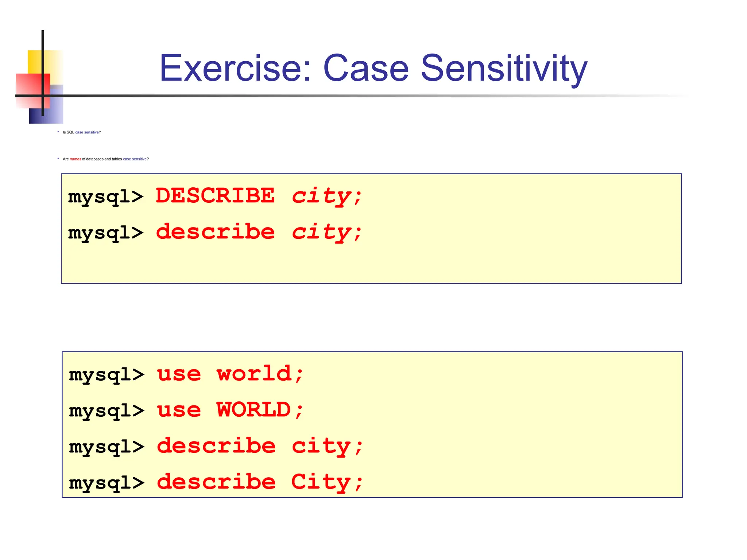This screenshot has height=560, width=747.
Task: Click the "mysql>" prompt before "describe City;"
Action: [x=107, y=483]
